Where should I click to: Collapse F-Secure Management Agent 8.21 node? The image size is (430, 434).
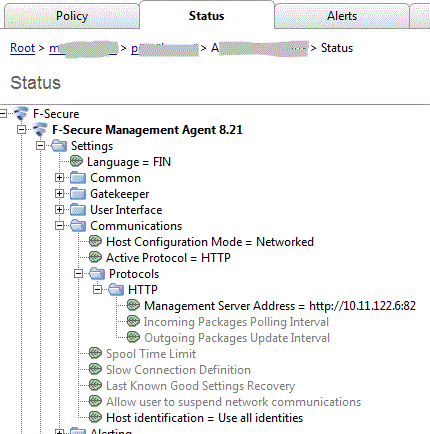(x=22, y=129)
